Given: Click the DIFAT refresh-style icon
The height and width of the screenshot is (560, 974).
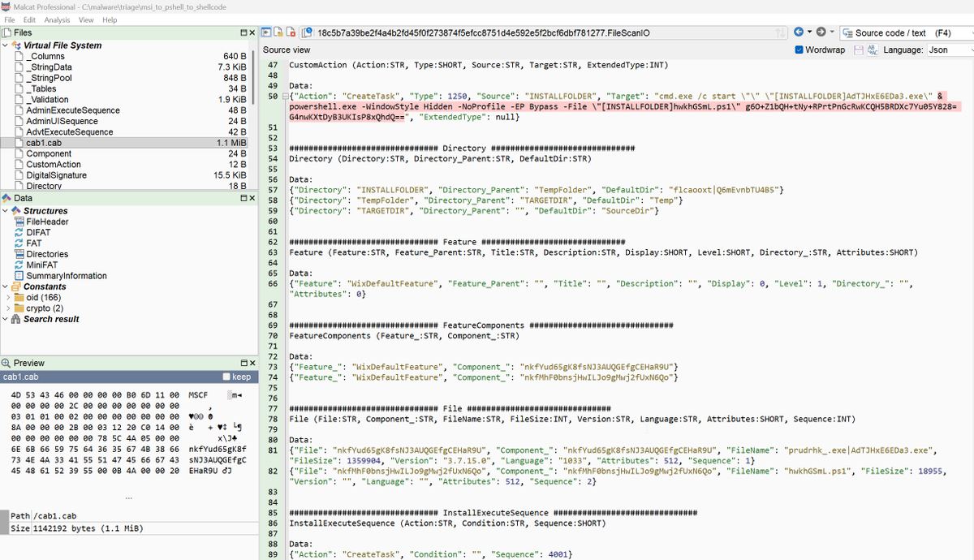Looking at the screenshot, I should coord(19,232).
